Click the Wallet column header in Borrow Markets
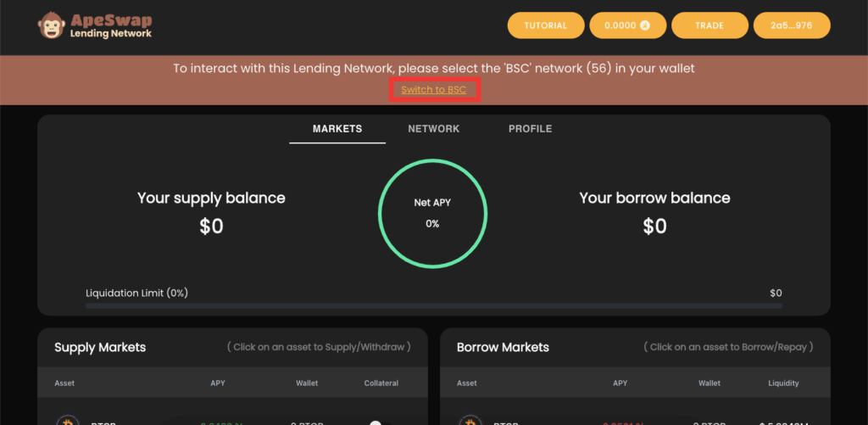The height and width of the screenshot is (425, 868). (709, 383)
